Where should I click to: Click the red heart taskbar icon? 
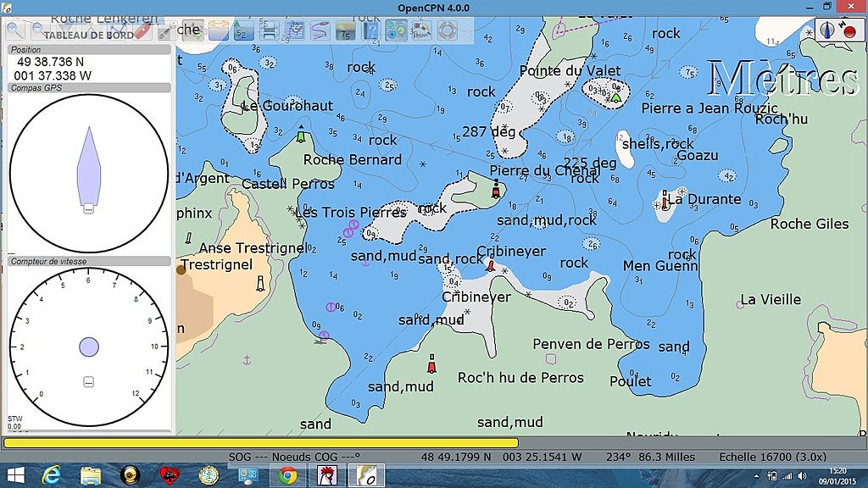[x=170, y=475]
